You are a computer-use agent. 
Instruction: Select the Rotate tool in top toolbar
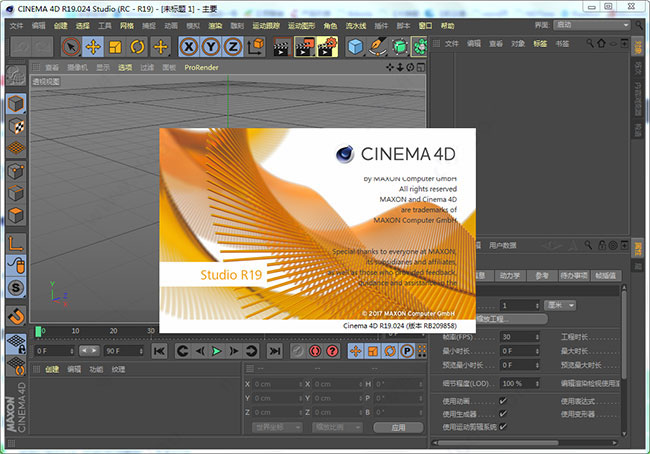click(x=137, y=46)
